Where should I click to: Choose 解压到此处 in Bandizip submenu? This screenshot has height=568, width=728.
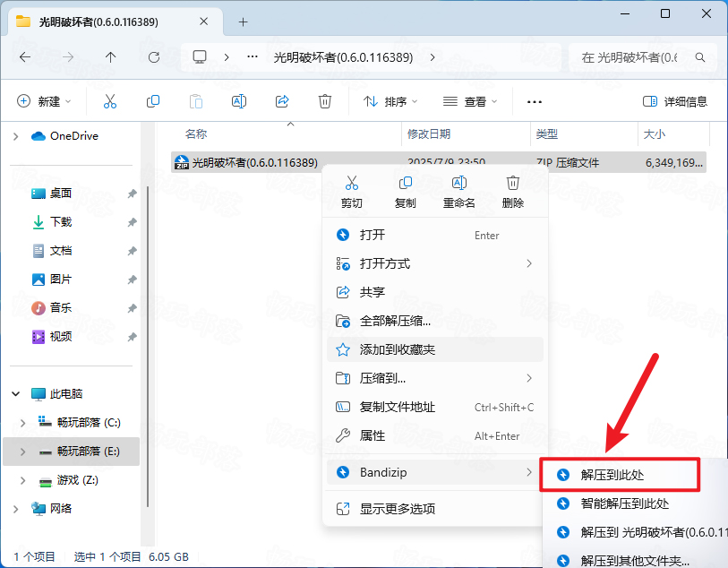tap(620, 475)
